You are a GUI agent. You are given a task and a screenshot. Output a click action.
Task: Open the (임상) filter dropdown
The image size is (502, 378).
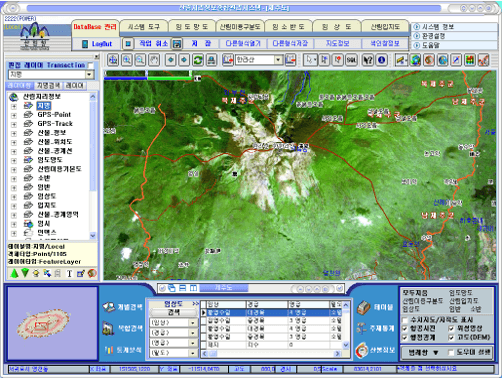193,323
